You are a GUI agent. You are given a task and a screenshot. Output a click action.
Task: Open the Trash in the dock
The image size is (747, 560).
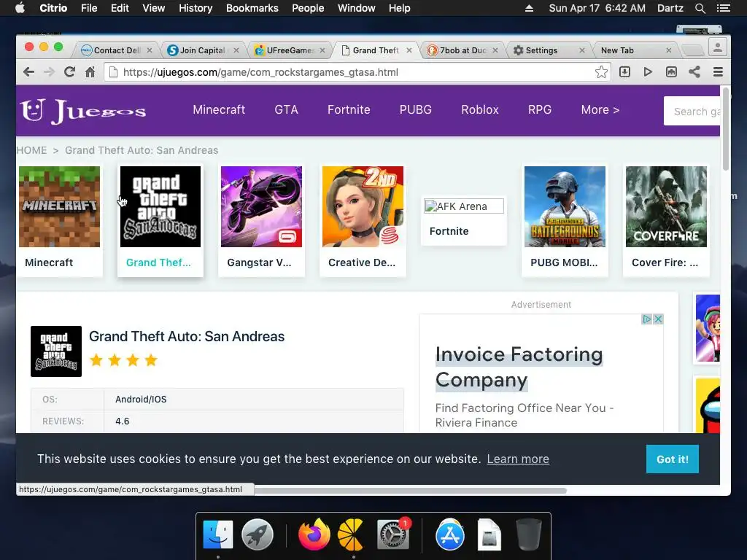tap(529, 534)
